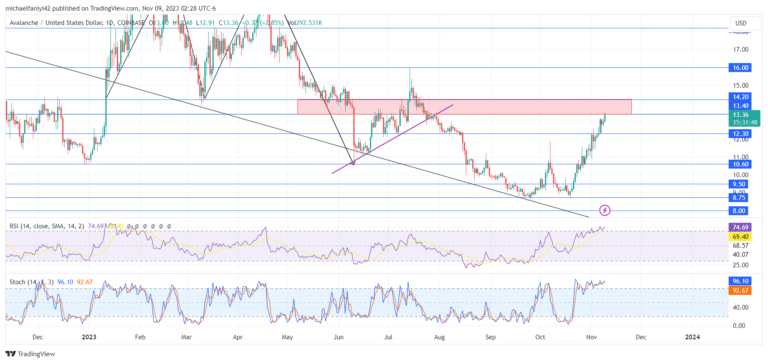Click the 68.57 RSI axis value
This screenshot has height=363, width=768.
point(740,245)
